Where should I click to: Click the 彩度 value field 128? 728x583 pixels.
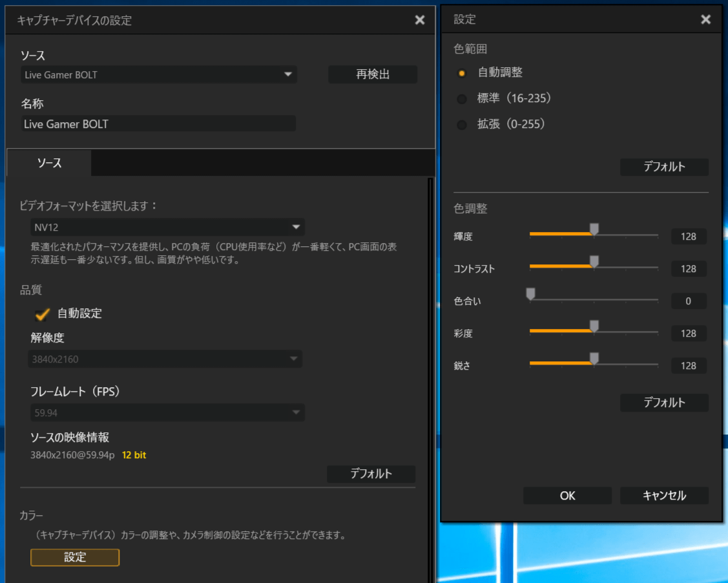pyautogui.click(x=689, y=333)
